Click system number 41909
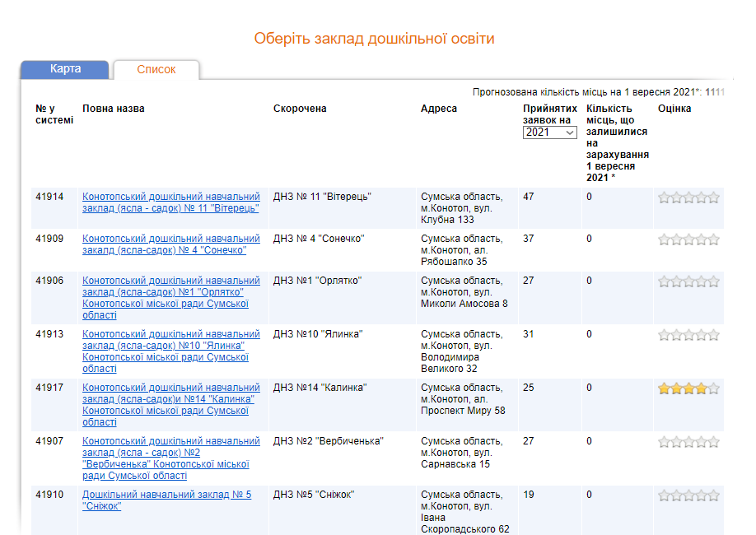The height and width of the screenshot is (535, 756). click(49, 239)
